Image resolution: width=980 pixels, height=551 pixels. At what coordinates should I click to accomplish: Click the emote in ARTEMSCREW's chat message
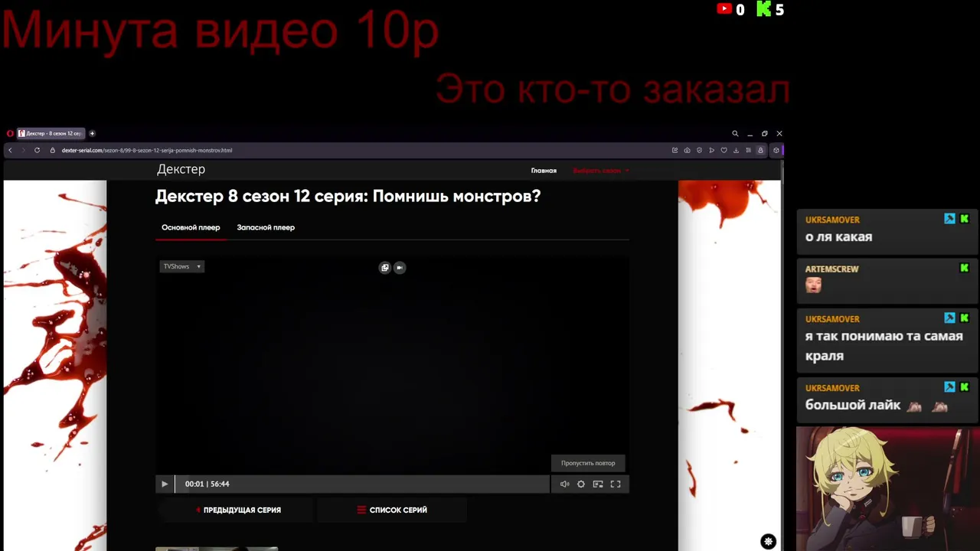pyautogui.click(x=813, y=285)
